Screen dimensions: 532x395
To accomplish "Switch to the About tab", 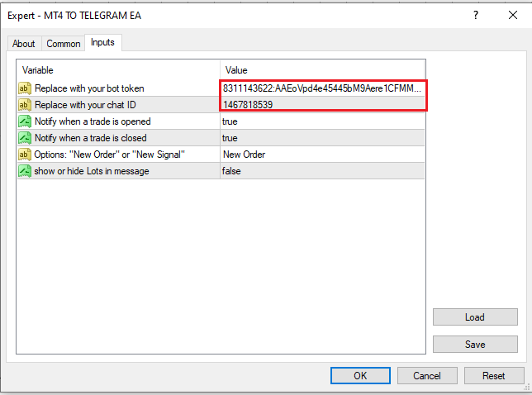I will (24, 44).
